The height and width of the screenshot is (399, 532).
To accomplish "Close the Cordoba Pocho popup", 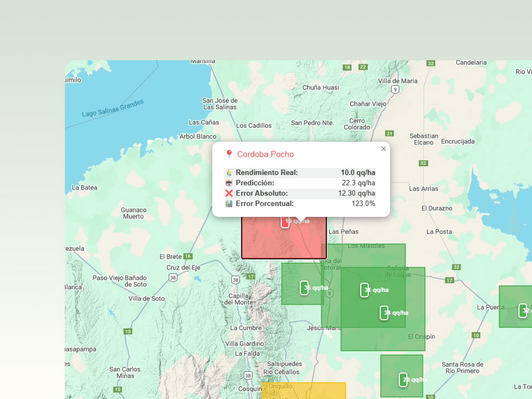I will coord(383,149).
